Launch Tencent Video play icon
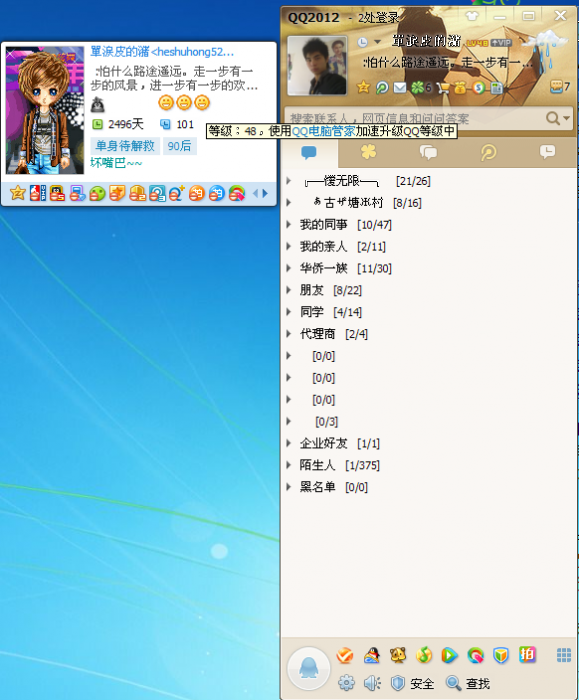Viewport: 579px width, 700px height. (x=449, y=655)
